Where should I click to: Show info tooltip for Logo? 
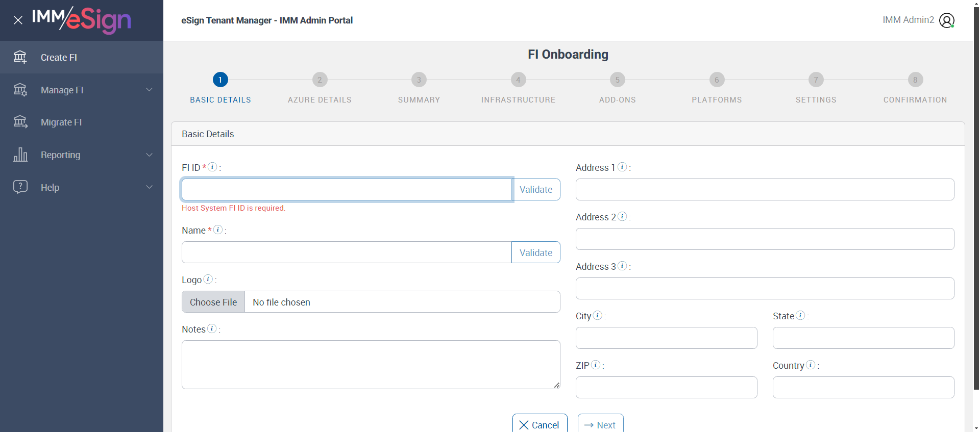click(x=208, y=279)
